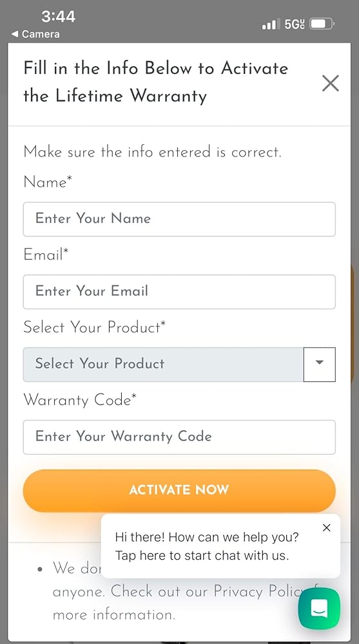Dismiss the chat greeting popup
359x644 pixels.
[x=327, y=528]
